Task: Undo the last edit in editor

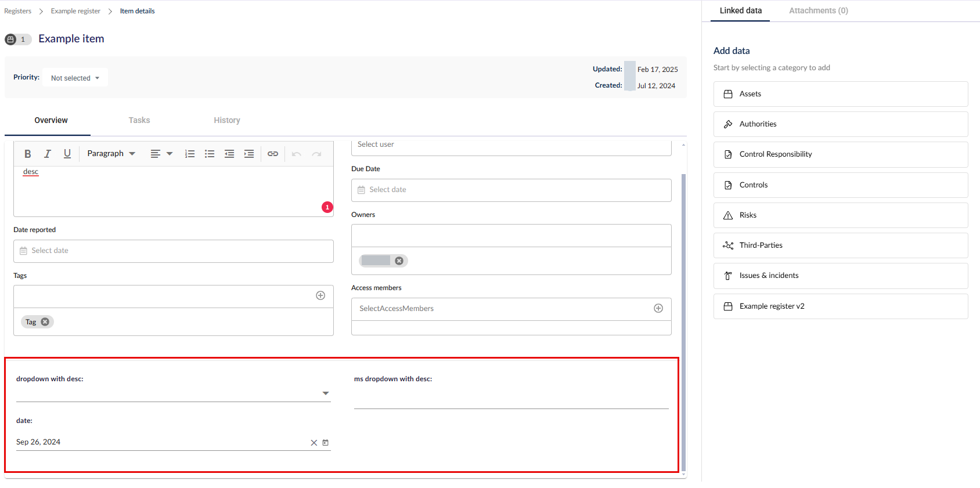Action: pyautogui.click(x=297, y=154)
